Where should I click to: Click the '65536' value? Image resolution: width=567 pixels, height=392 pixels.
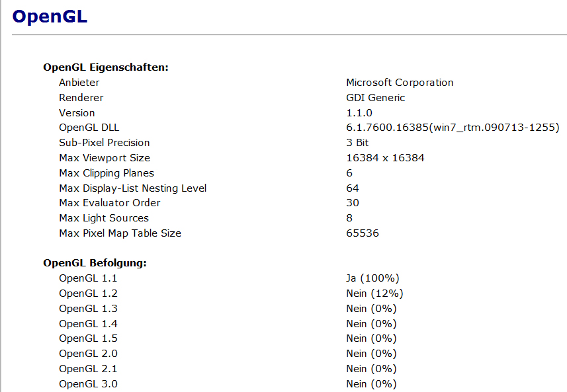point(363,233)
